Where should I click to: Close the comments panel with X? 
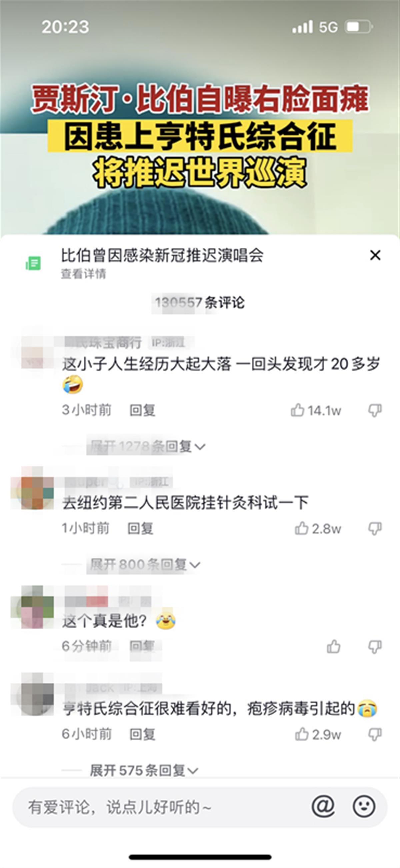pos(375,255)
